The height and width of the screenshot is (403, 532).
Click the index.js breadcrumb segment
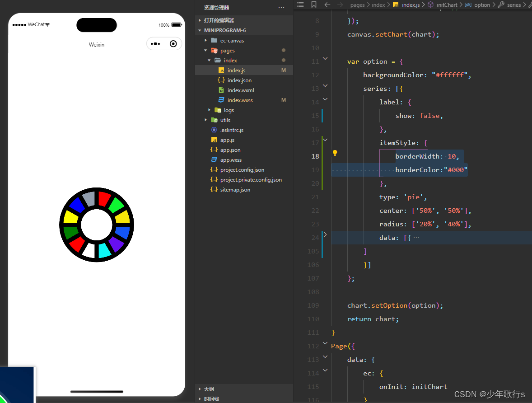pos(411,5)
